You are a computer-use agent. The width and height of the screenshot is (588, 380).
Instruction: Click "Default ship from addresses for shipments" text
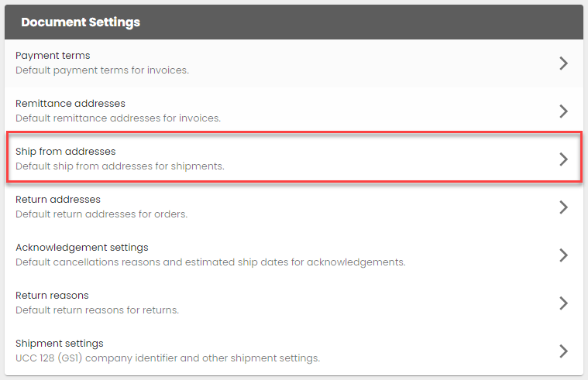tap(120, 166)
